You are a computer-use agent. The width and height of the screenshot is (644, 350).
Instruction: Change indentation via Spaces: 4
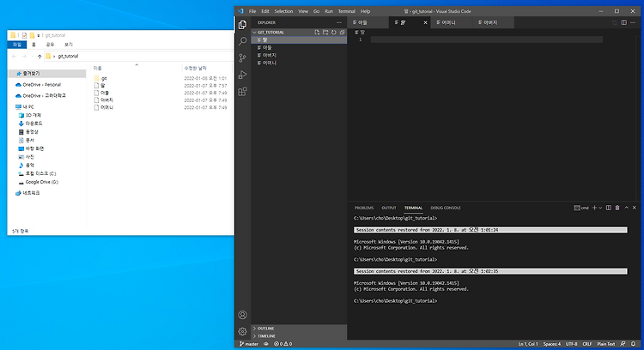pyautogui.click(x=551, y=344)
